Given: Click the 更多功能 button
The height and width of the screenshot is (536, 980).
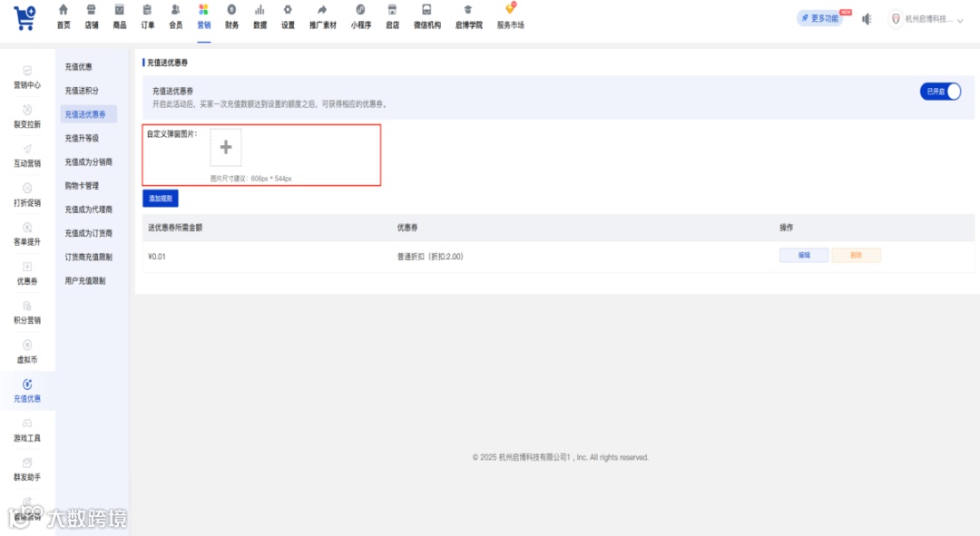Looking at the screenshot, I should click(820, 18).
